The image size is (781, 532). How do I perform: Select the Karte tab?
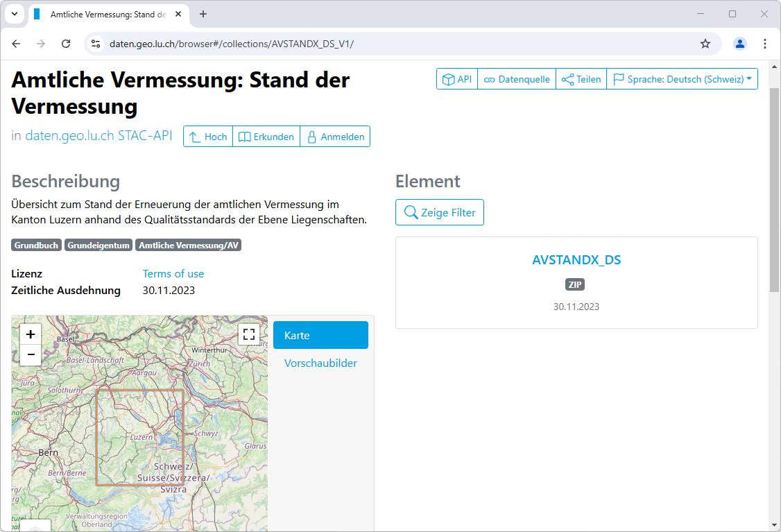[320, 335]
